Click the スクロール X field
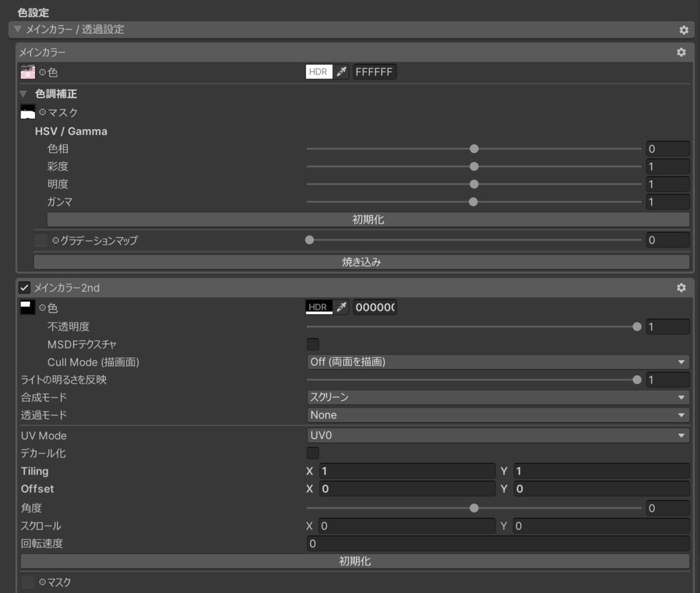This screenshot has width=700, height=593. (x=407, y=525)
